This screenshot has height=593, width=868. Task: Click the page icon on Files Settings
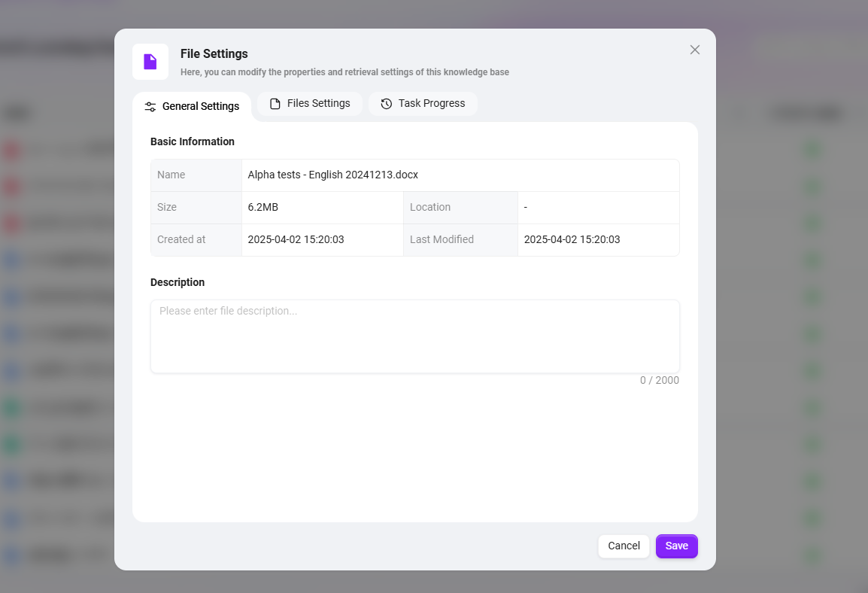click(x=275, y=104)
